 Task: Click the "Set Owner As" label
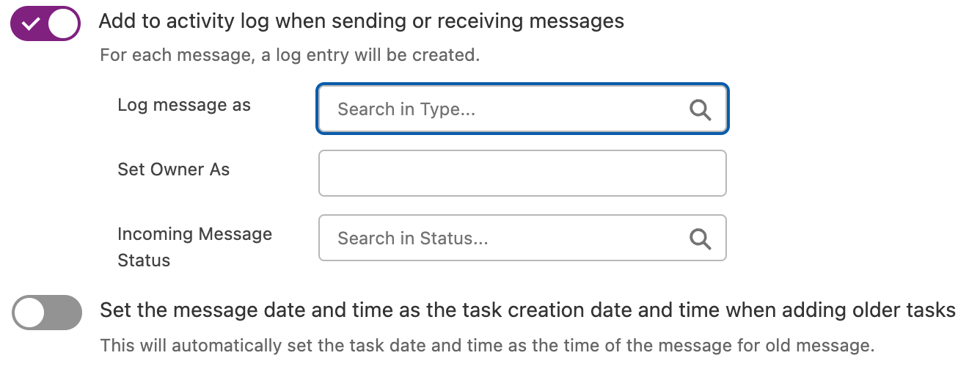click(174, 169)
